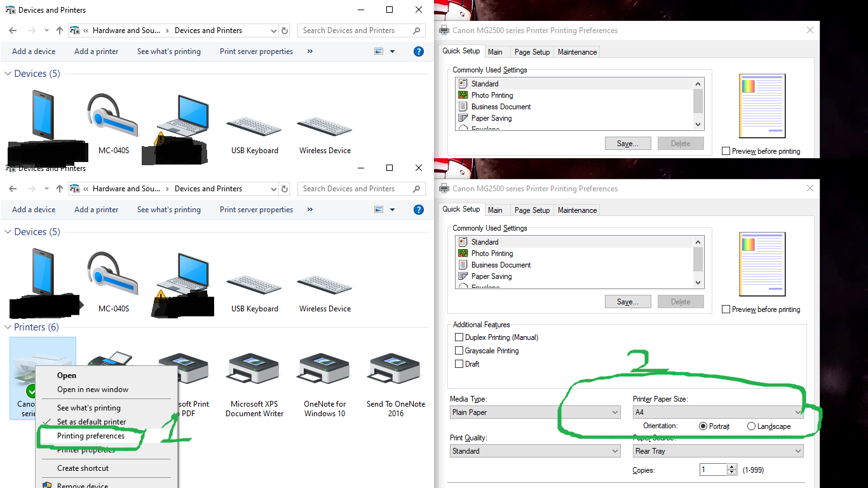868x488 pixels.
Task: Click Add a printer in lower Devices window
Action: pos(97,210)
